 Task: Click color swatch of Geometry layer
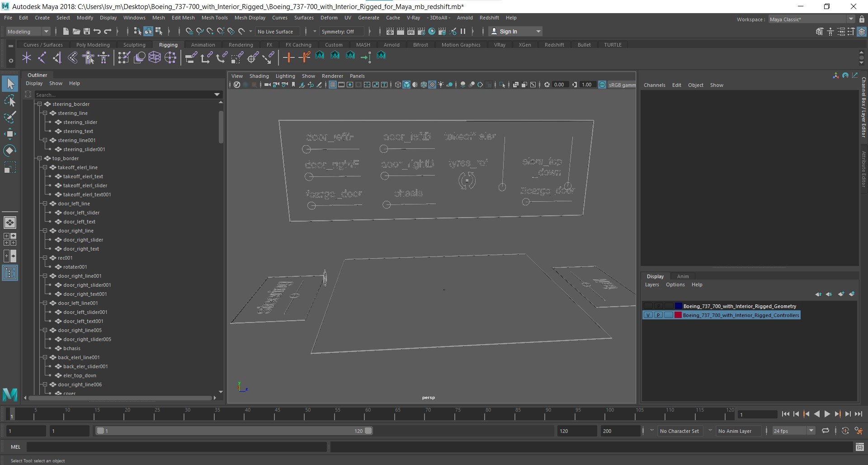678,306
